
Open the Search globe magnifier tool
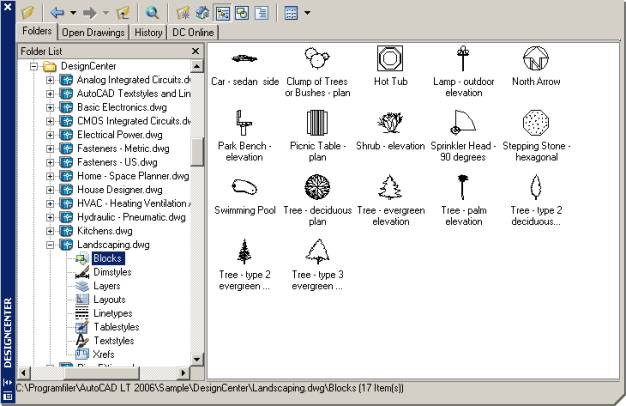click(152, 13)
